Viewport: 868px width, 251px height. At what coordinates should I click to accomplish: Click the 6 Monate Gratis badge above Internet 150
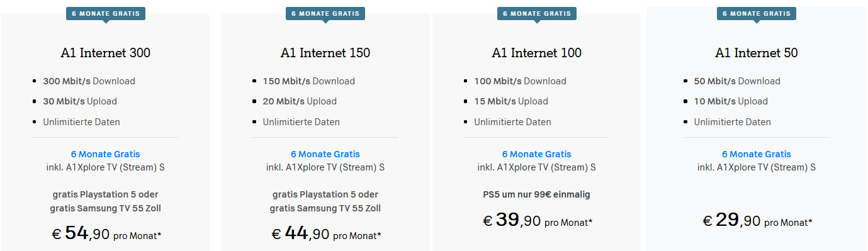click(x=325, y=13)
